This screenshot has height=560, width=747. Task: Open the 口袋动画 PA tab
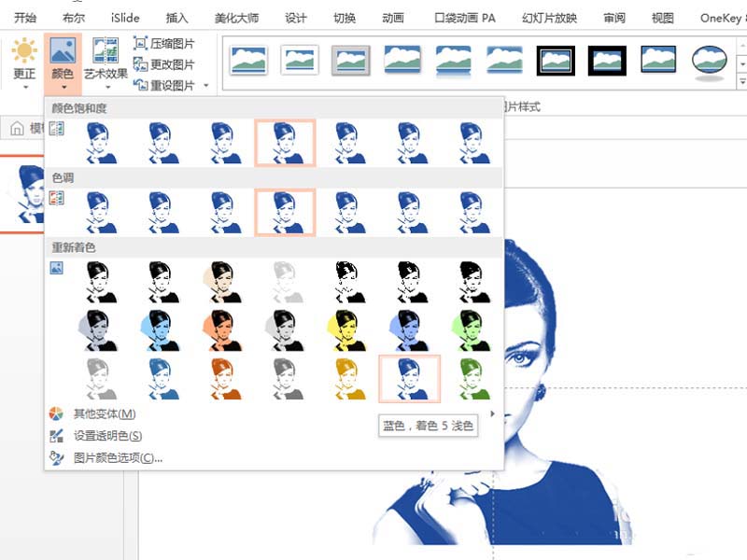click(x=465, y=18)
